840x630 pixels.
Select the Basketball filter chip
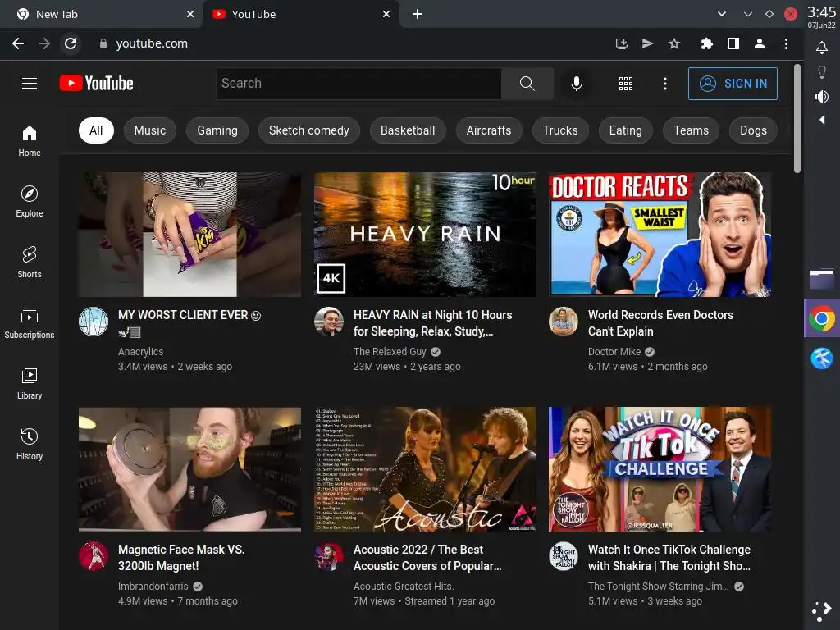coord(408,130)
